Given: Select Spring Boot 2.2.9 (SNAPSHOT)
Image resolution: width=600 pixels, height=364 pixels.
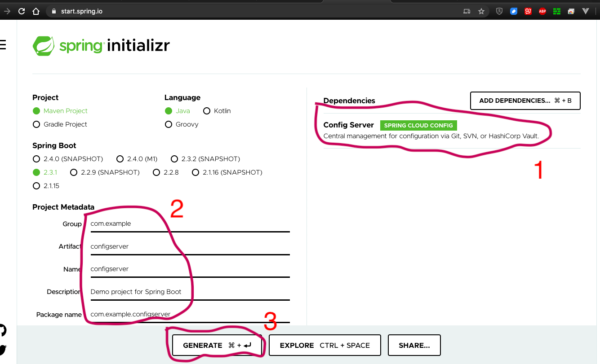Looking at the screenshot, I should pos(105,172).
